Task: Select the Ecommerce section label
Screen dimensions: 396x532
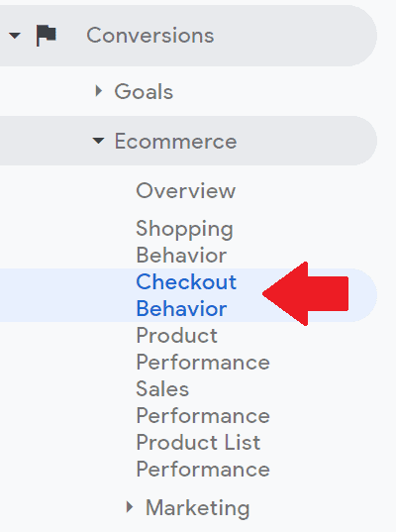Action: click(x=175, y=141)
